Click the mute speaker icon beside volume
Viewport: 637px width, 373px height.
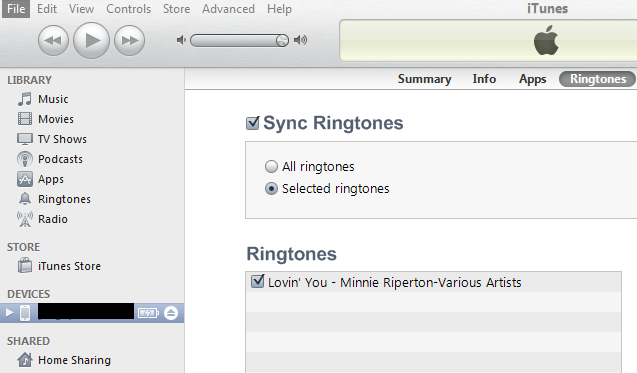(181, 40)
